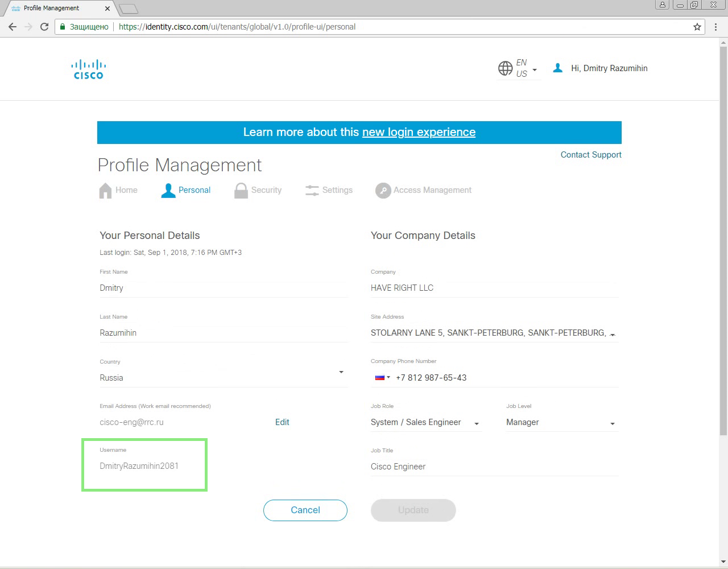Switch to the Access Management tab
The image size is (728, 569).
(424, 191)
